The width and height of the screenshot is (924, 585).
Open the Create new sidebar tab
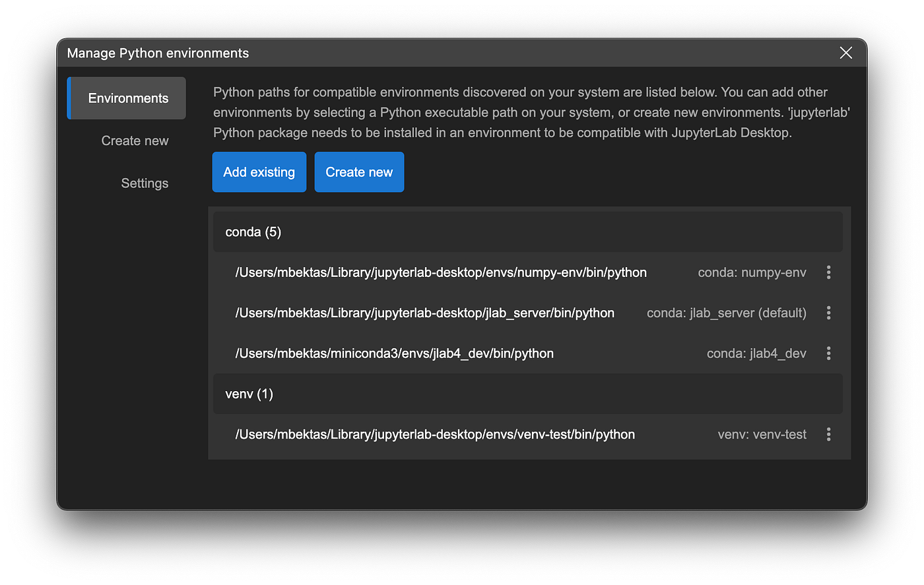135,141
